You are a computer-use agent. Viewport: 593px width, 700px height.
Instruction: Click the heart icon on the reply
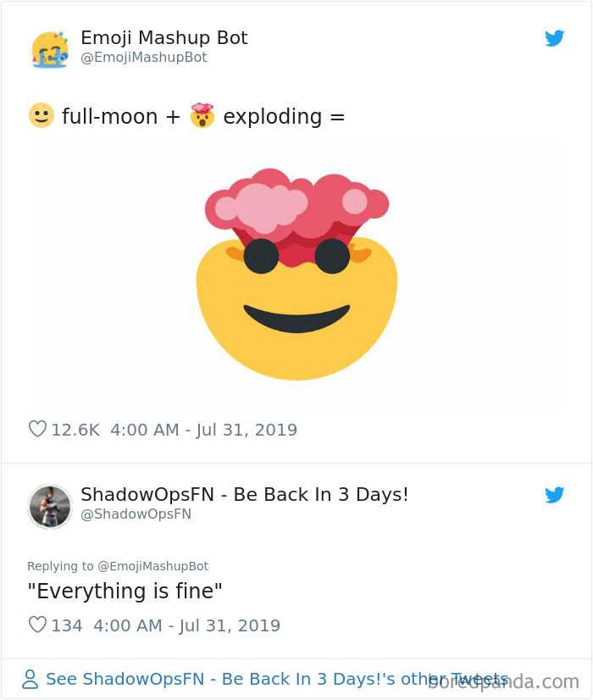pyautogui.click(x=37, y=625)
